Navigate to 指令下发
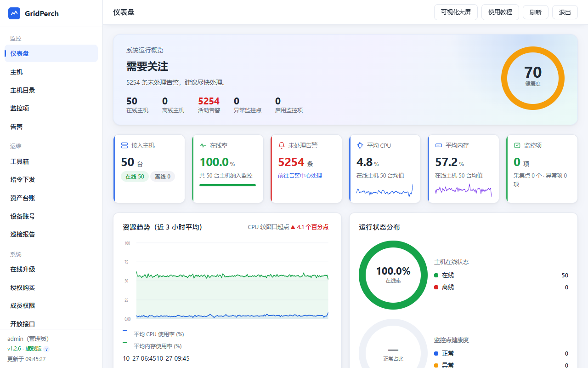The image size is (588, 368). click(51, 179)
